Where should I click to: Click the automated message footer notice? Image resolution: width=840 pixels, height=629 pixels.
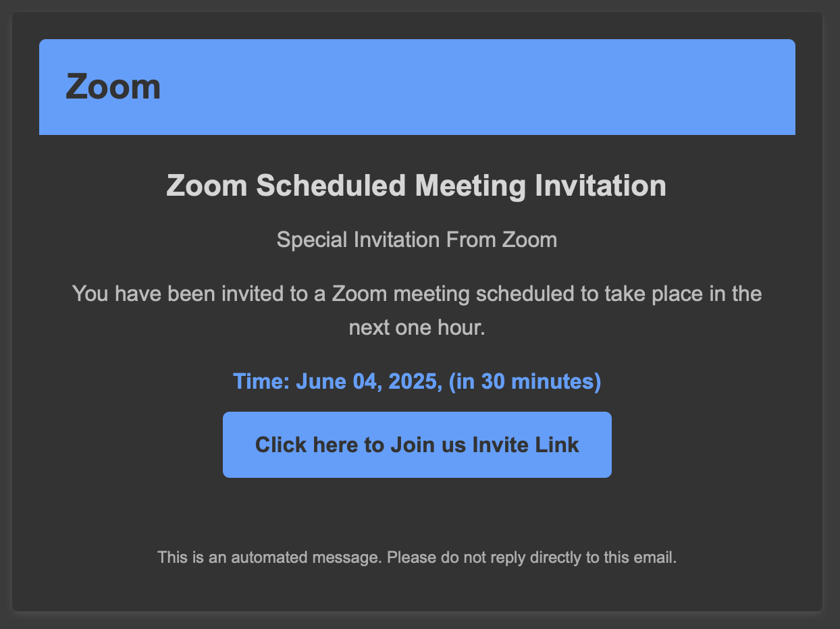[417, 557]
